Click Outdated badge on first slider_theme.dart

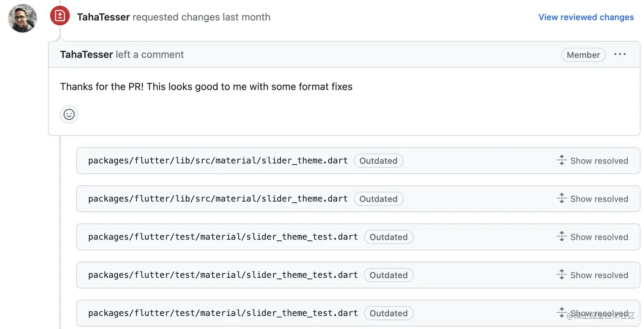tap(378, 161)
